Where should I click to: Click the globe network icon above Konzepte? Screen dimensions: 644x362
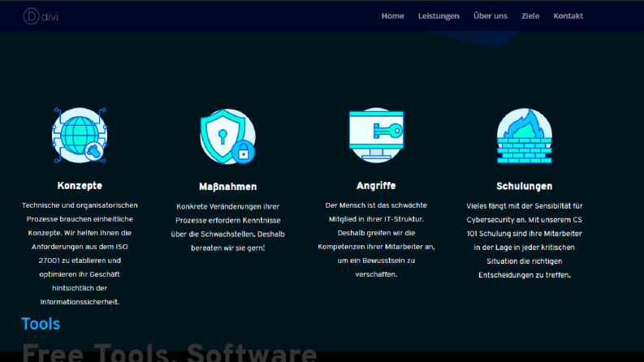pos(80,136)
